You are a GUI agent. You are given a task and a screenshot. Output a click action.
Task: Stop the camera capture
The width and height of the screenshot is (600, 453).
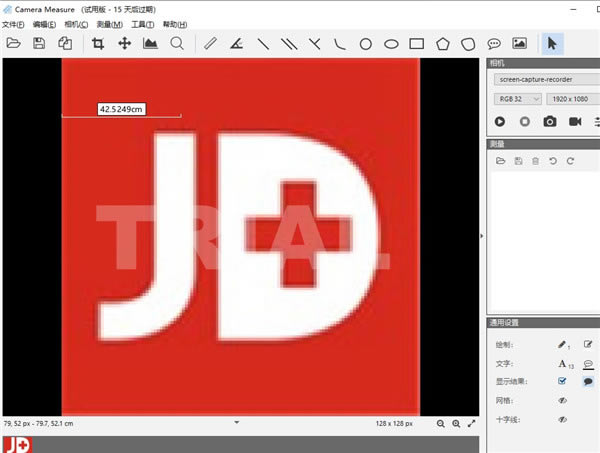[524, 121]
